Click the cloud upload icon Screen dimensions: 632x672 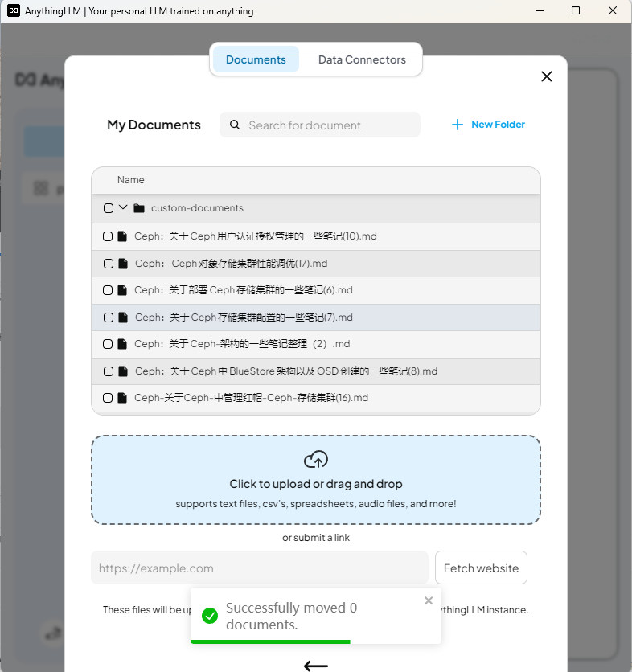coord(316,460)
